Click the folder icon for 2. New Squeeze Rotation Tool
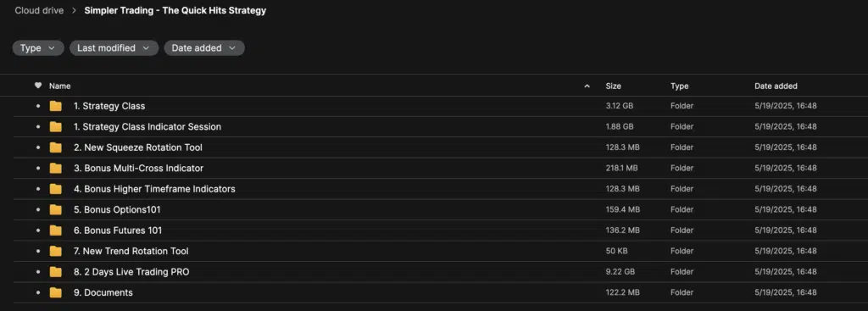Image resolution: width=868 pixels, height=311 pixels. 55,147
